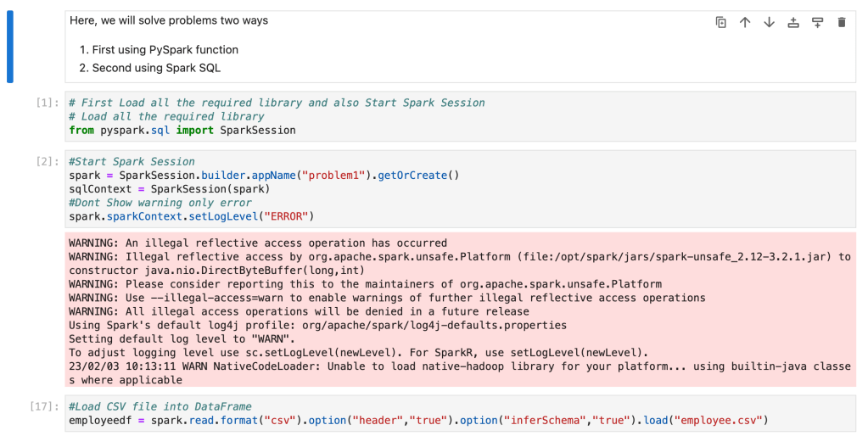Click the setLogLevel("ERROR") code line

[x=191, y=216]
